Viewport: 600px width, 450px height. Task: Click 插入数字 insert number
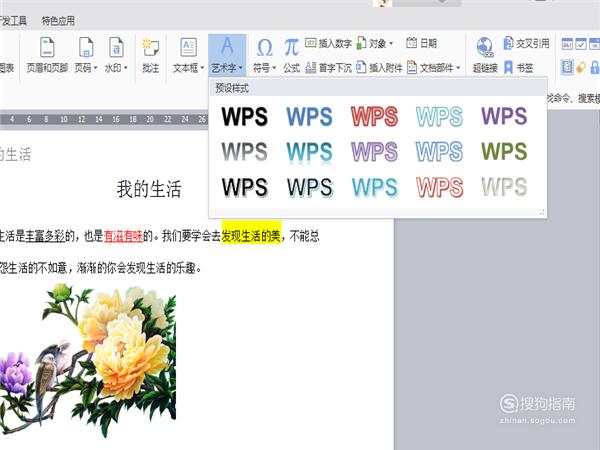pyautogui.click(x=328, y=43)
